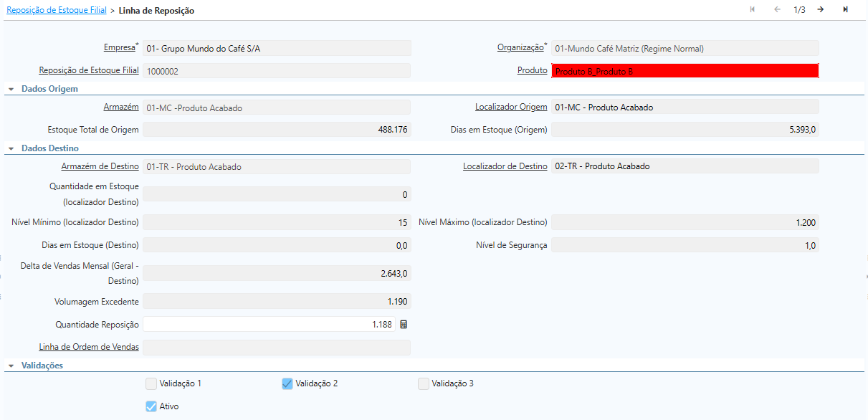The image size is (868, 420).
Task: Open the Linha de Ordem de Vendas link
Action: click(x=89, y=347)
